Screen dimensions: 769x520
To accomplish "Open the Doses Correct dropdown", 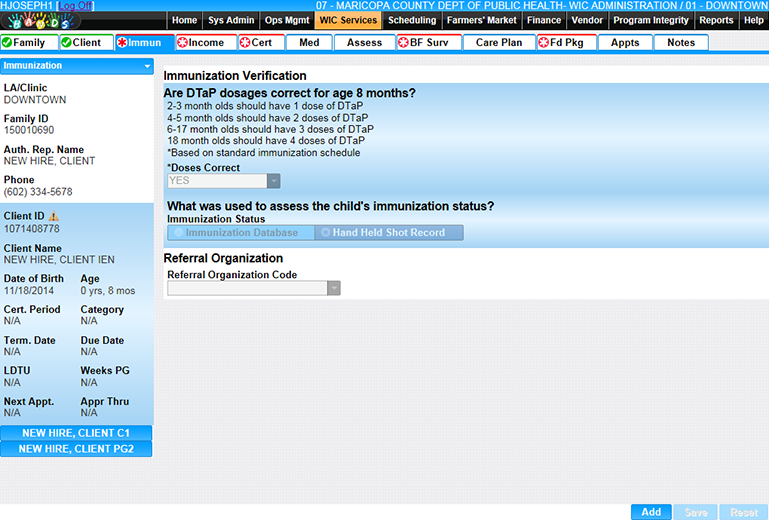I will (x=273, y=181).
